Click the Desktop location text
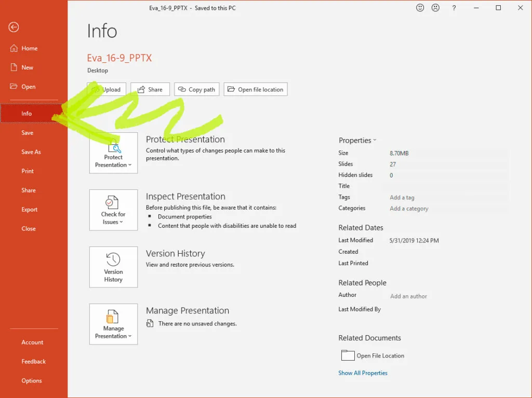Viewport: 532px width, 398px height. (98, 71)
